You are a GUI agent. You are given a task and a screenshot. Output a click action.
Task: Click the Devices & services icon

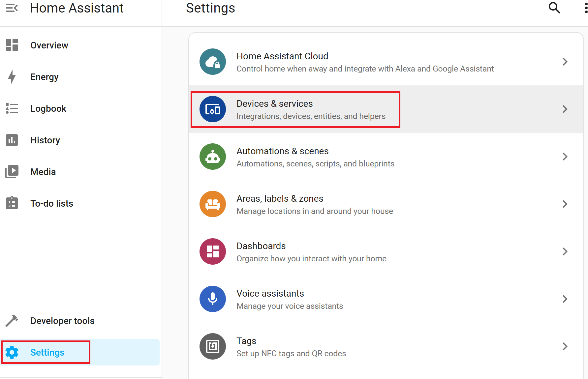(213, 109)
